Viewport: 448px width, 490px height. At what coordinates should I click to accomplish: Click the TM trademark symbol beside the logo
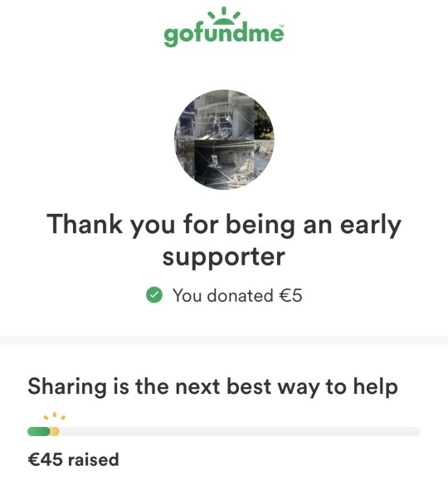[280, 26]
